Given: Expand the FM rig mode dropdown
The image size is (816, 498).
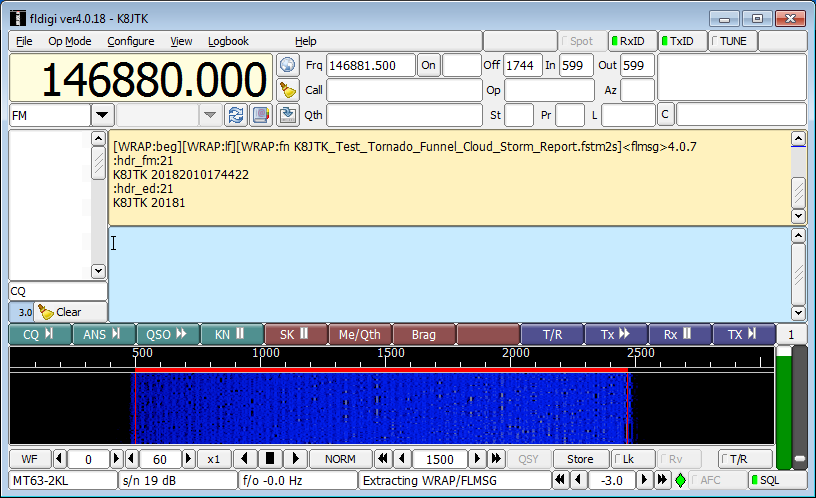Looking at the screenshot, I should tap(102, 115).
